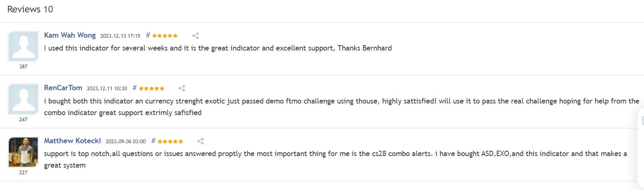This screenshot has width=644, height=190.
Task: Open the # permalink for Kam Wah Wong's review
Action: (148, 36)
